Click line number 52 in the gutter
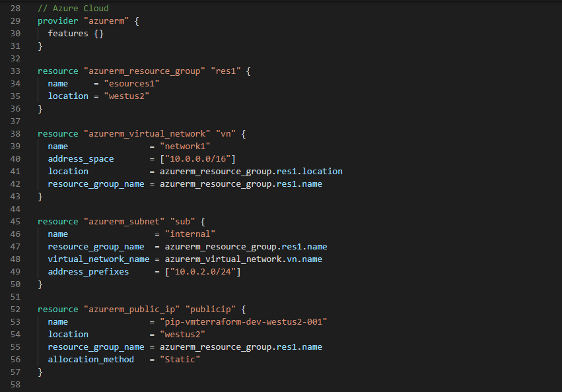Image resolution: width=562 pixels, height=392 pixels. tap(15, 310)
